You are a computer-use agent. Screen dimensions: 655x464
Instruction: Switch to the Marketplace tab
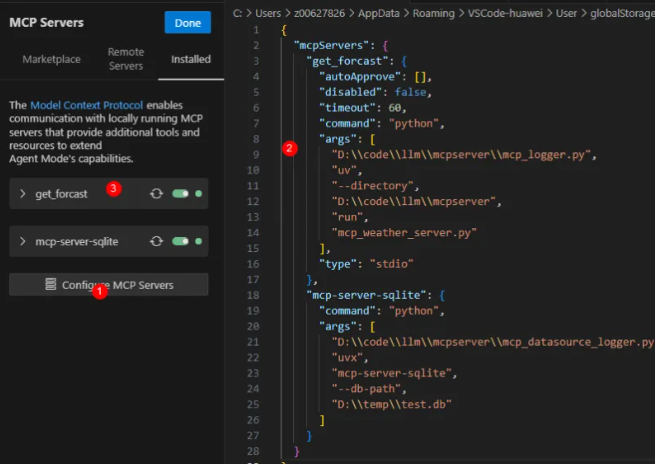(x=52, y=59)
